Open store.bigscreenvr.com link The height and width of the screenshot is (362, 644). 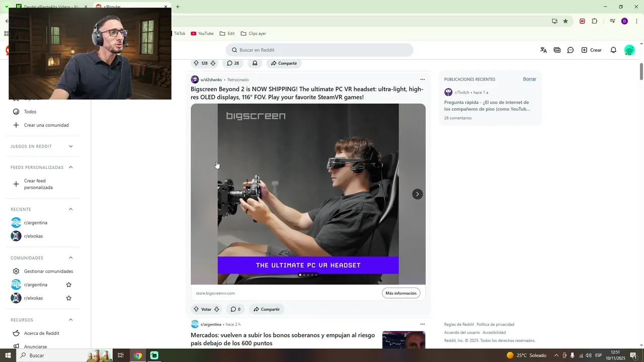pyautogui.click(x=215, y=293)
